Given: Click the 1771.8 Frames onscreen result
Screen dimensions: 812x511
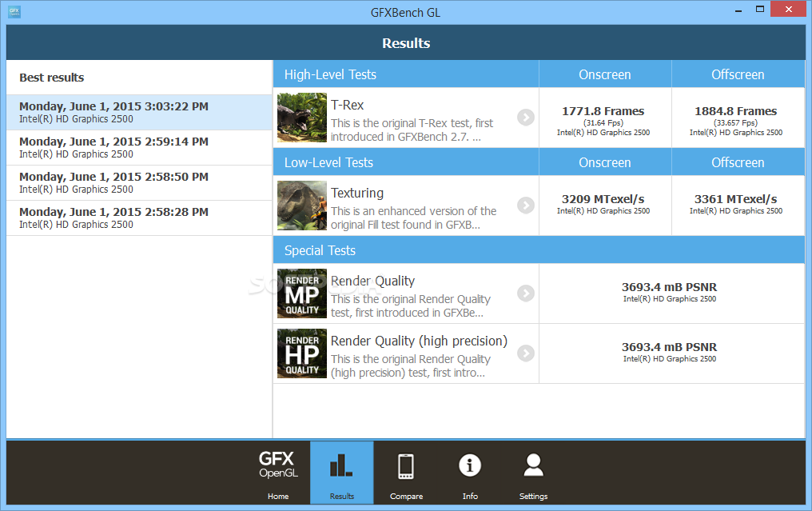Looking at the screenshot, I should pyautogui.click(x=603, y=111).
